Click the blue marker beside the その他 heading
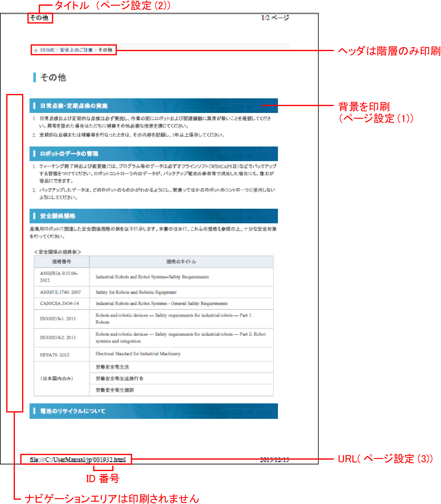441x504 pixels. coord(34,77)
